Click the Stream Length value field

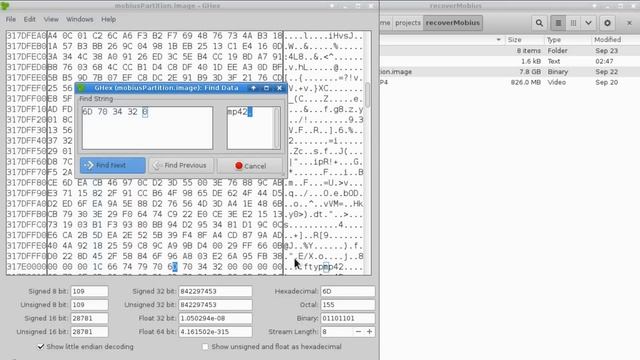coord(337,331)
